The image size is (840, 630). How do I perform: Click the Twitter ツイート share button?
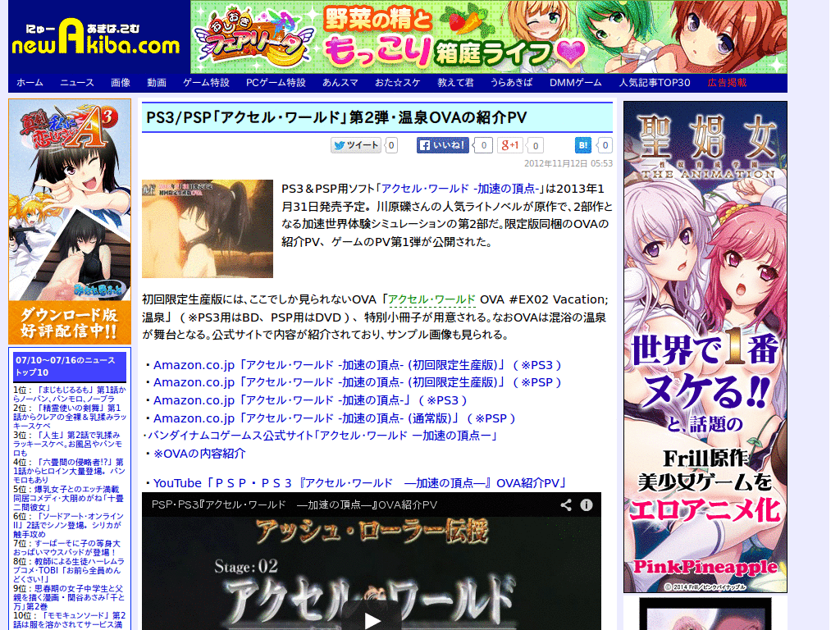coord(356,145)
